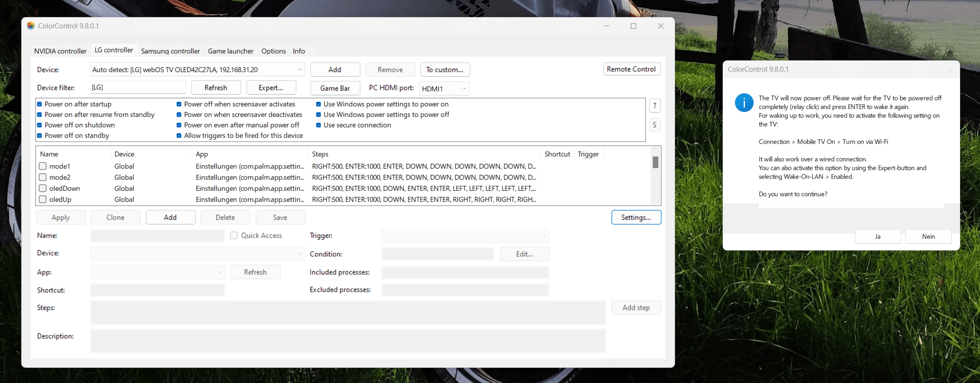Check the oledDown preset checkbox
The height and width of the screenshot is (383, 980).
coord(43,188)
